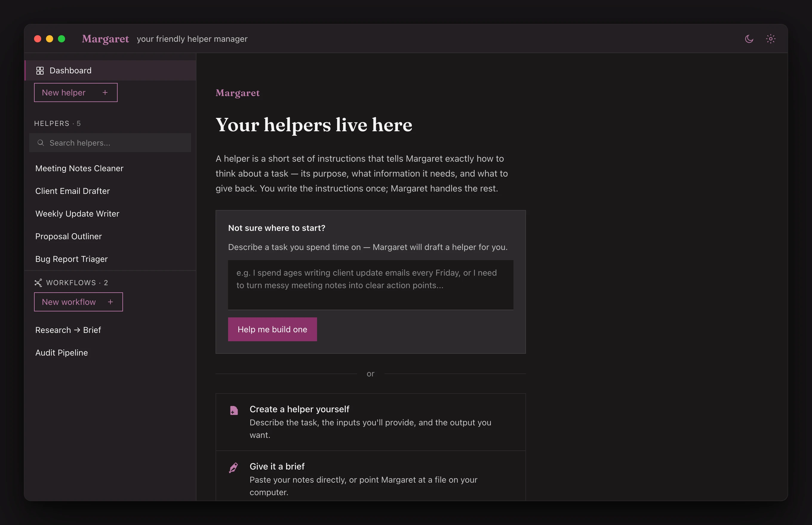Click the Not sure where to start? heading
The height and width of the screenshot is (525, 812).
point(277,228)
